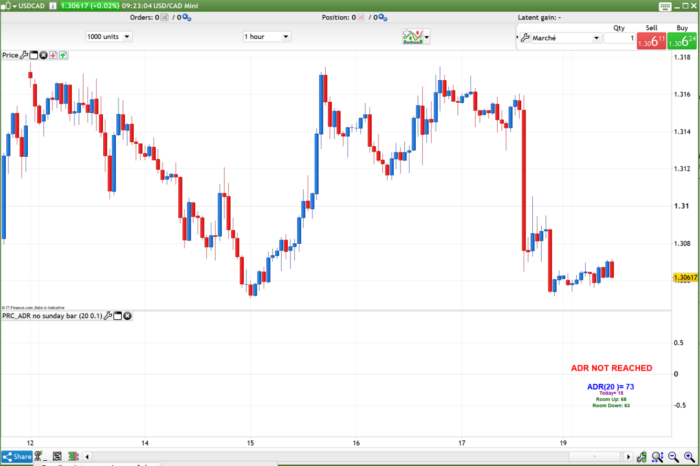Zoom in the chart
This screenshot has height=466, width=700.
(x=689, y=457)
